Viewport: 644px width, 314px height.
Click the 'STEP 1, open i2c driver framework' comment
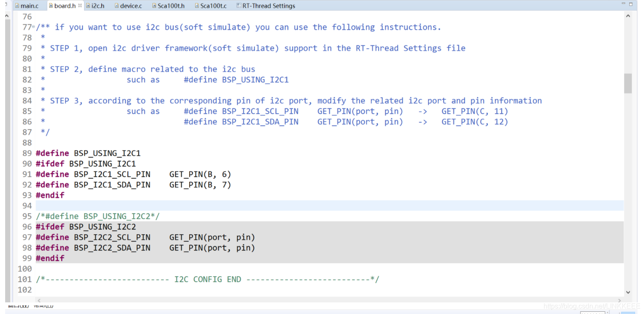point(258,48)
